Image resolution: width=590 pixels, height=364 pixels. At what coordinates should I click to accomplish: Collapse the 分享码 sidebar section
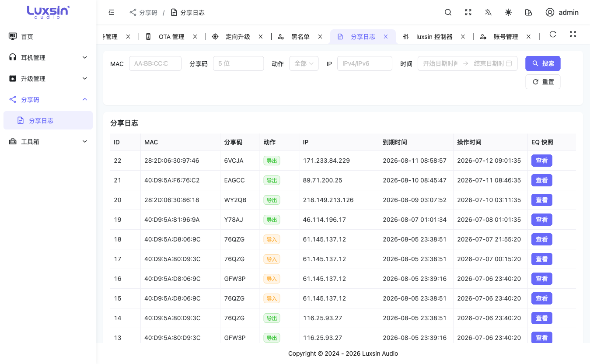pyautogui.click(x=48, y=99)
